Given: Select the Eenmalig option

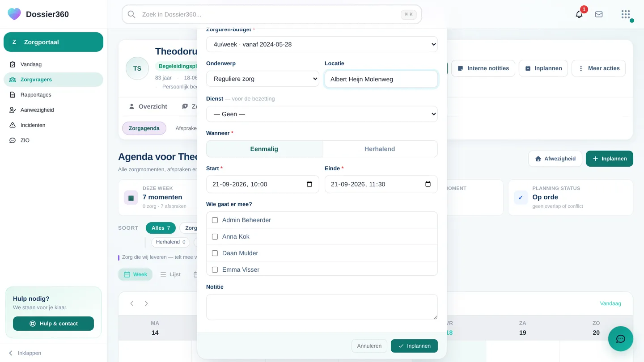Looking at the screenshot, I should tap(264, 149).
